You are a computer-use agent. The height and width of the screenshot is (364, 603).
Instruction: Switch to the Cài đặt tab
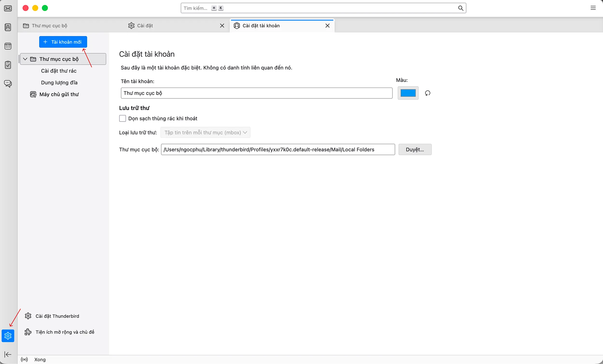(x=145, y=26)
